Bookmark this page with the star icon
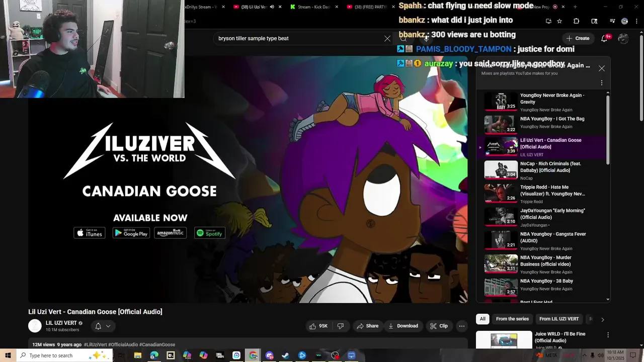Screen dimensions: 644x362 [559, 21]
